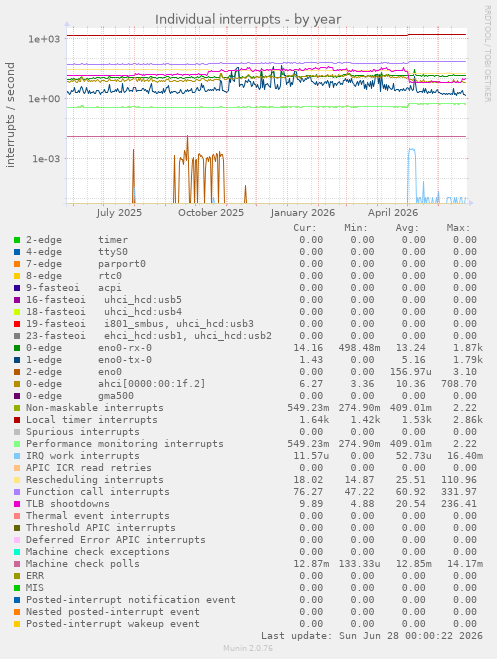Click the brown swatch beside 2-edge eno0
The height and width of the screenshot is (659, 497).
coord(17,372)
